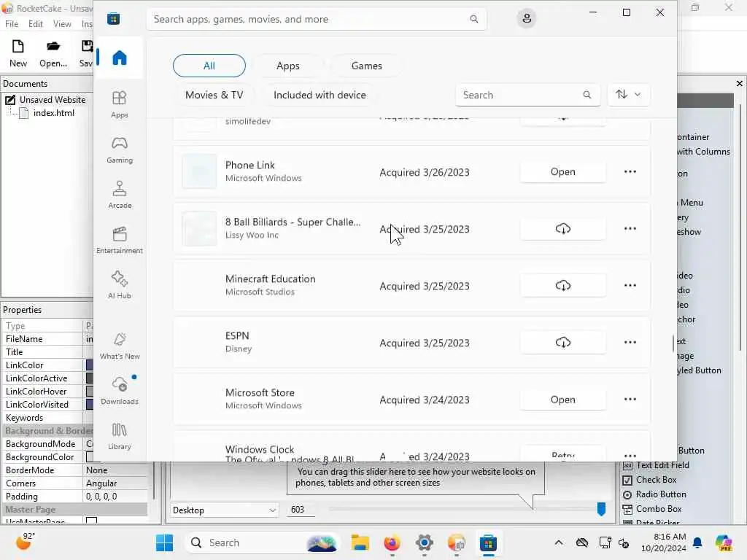747x560 pixels.
Task: Select the Radio Button item in RocketCake toolbox
Action: pos(654,495)
